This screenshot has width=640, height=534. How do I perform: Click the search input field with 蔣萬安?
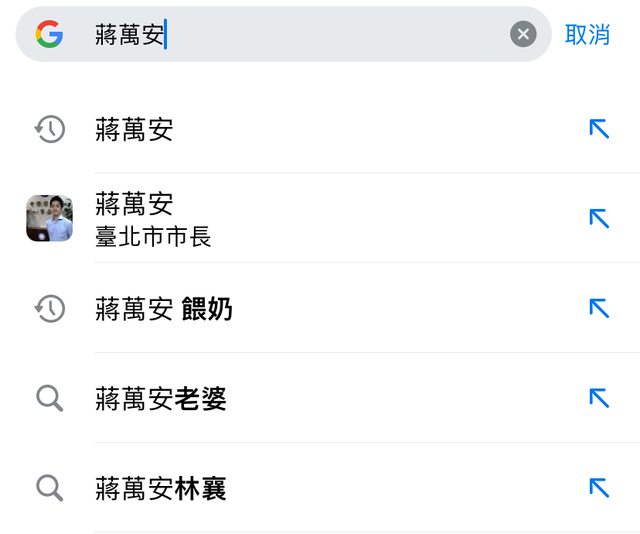point(300,35)
